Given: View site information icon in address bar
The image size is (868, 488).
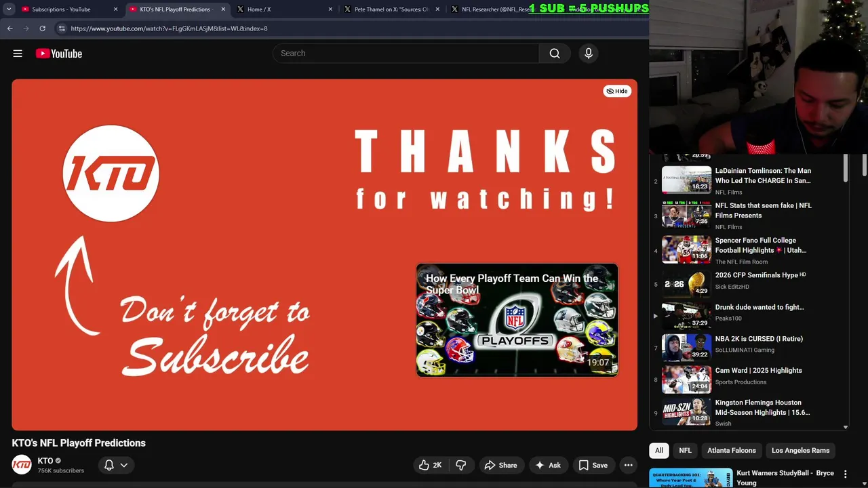Looking at the screenshot, I should click(x=62, y=28).
